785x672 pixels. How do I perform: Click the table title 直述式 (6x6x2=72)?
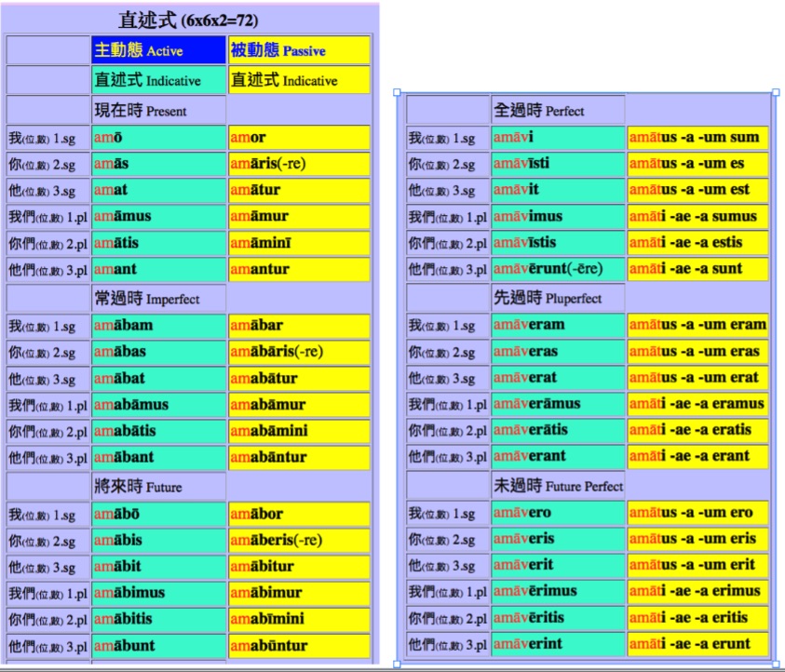pyautogui.click(x=188, y=20)
